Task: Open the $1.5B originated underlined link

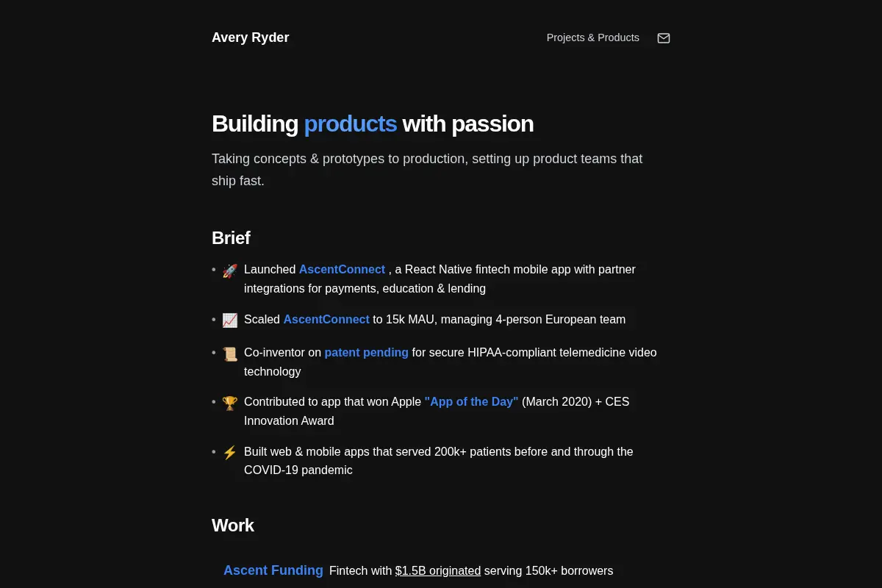Action: [438, 571]
